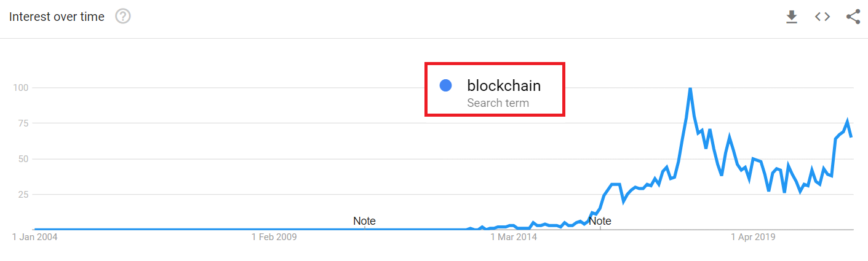Select the 1 Mar 2014 axis label
The width and height of the screenshot is (868, 261).
[x=514, y=236]
